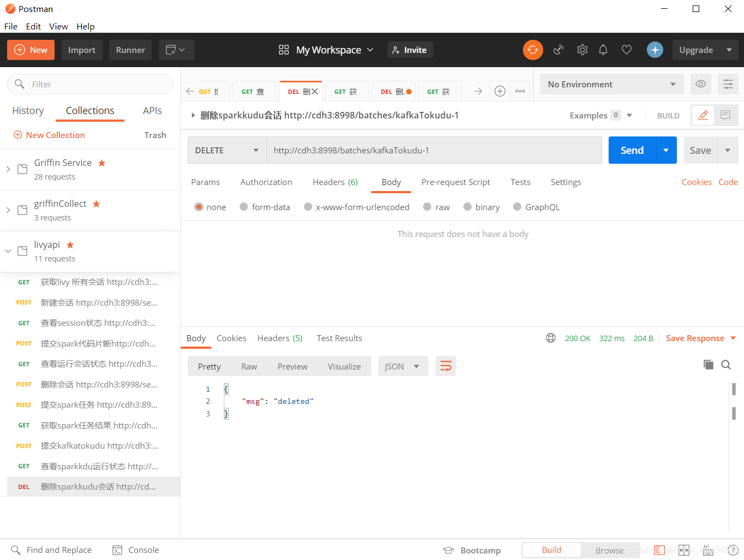This screenshot has height=560, width=744.
Task: Click the orange sync icon
Action: [533, 50]
